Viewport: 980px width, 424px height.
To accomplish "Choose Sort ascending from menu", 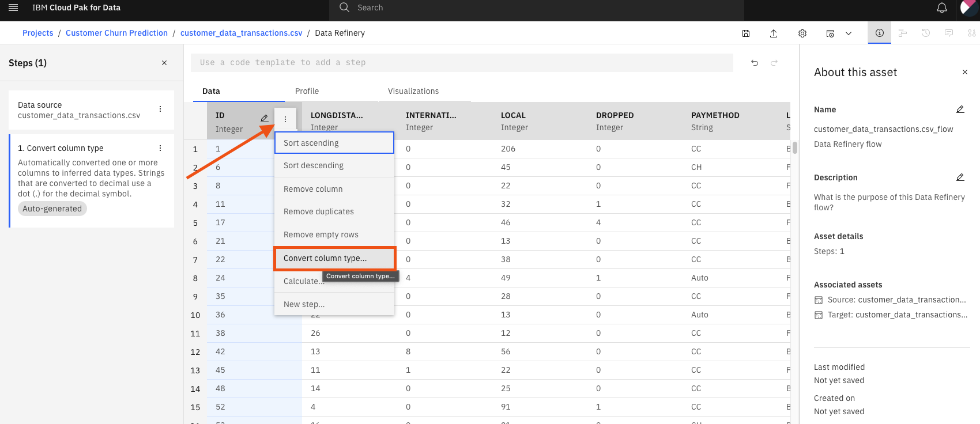I will click(x=334, y=143).
